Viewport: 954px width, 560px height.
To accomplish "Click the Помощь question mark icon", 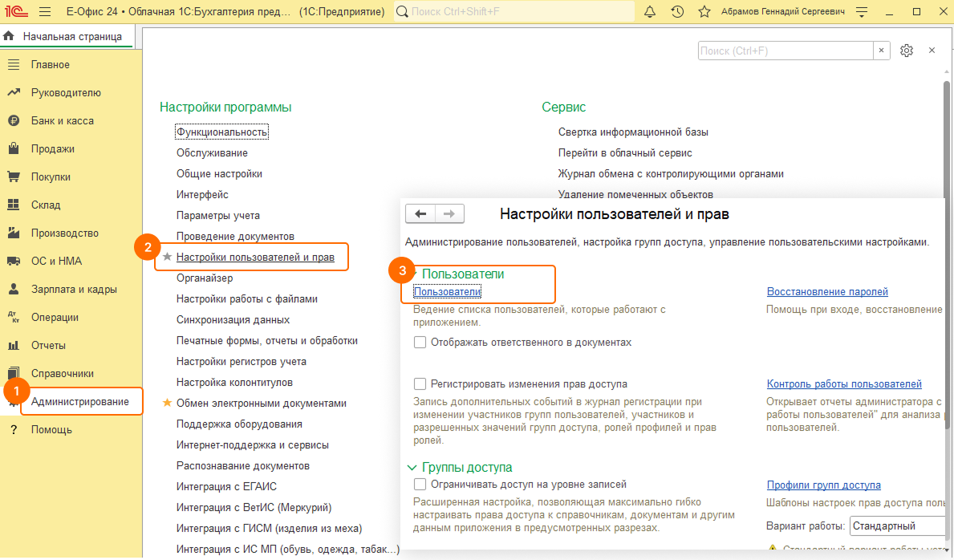I will click(14, 429).
